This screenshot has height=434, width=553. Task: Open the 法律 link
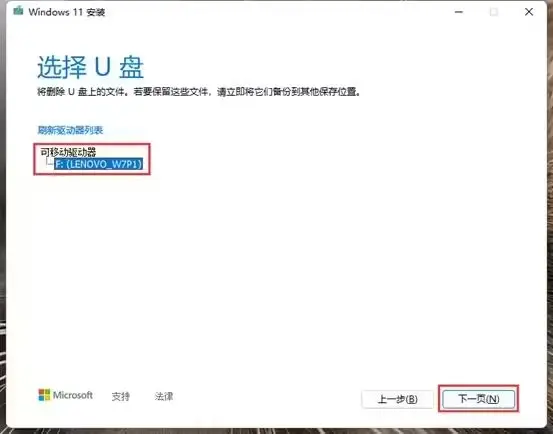(164, 396)
